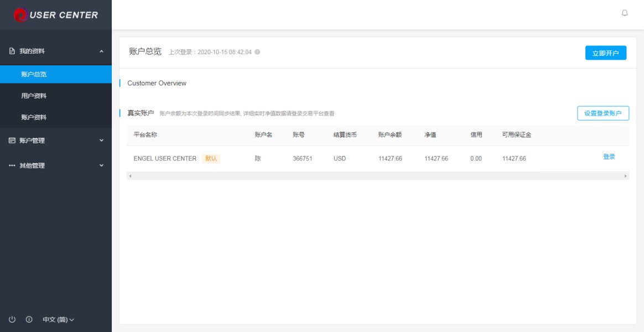Click the 其他管理 three-dots icon
Viewport: 644px width, 332px height.
[12, 165]
